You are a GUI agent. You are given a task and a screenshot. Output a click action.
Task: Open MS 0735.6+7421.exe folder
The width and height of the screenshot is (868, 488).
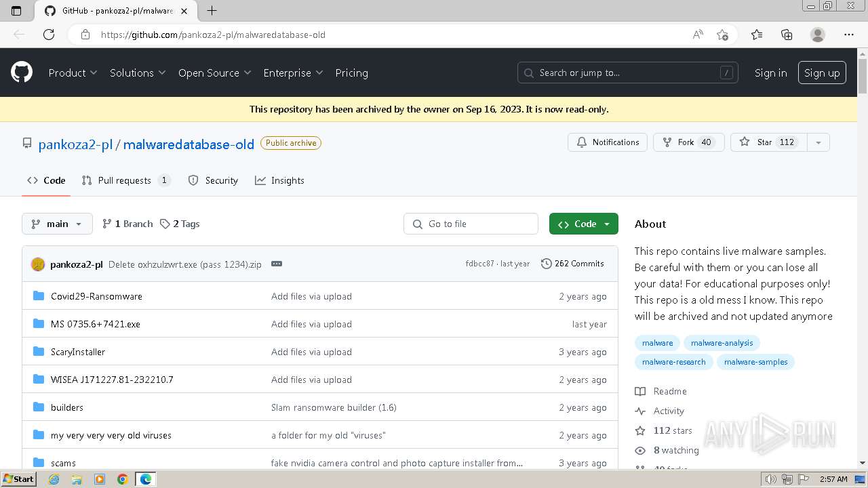click(x=96, y=324)
